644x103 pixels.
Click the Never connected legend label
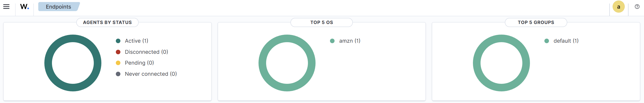[151, 74]
